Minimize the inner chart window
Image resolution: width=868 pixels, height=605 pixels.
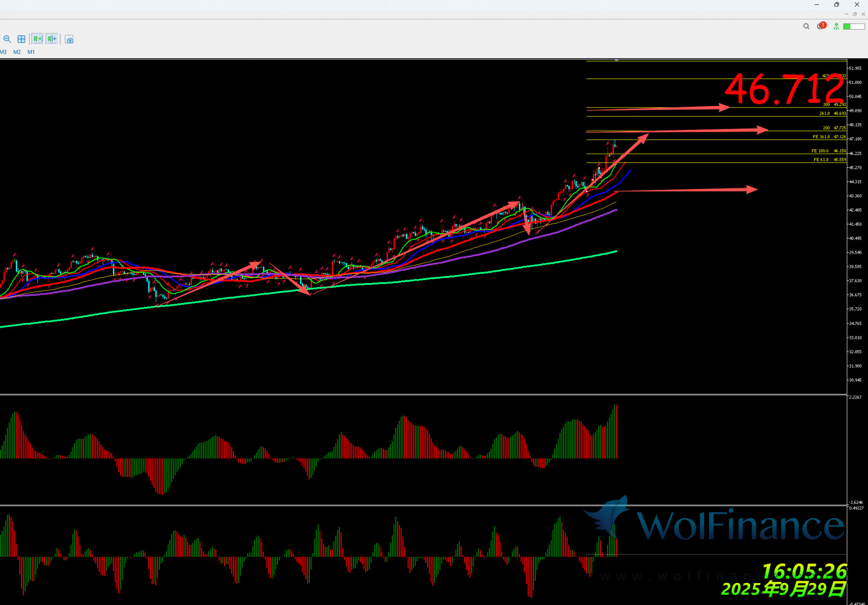click(x=846, y=14)
